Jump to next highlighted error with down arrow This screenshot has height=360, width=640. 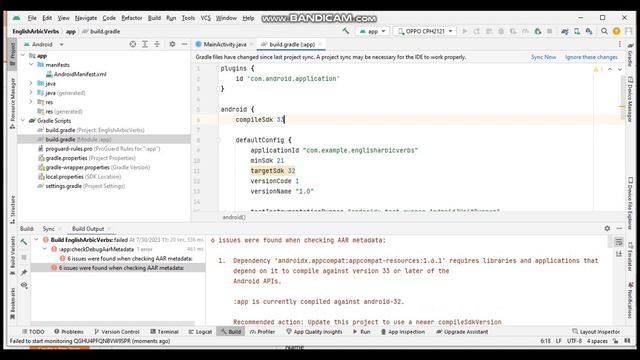(620, 69)
